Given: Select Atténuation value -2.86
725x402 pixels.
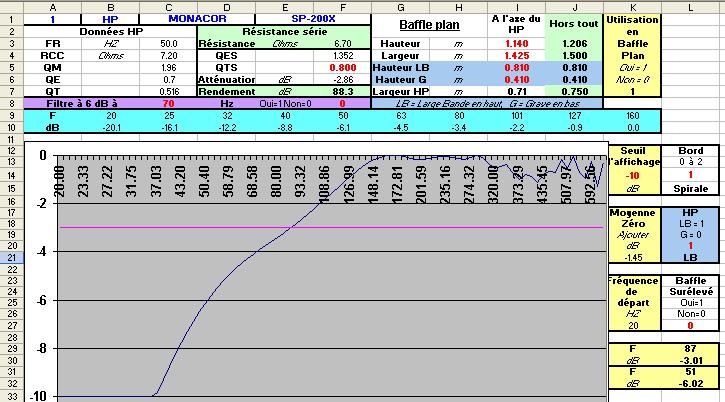Looking at the screenshot, I should point(343,80).
